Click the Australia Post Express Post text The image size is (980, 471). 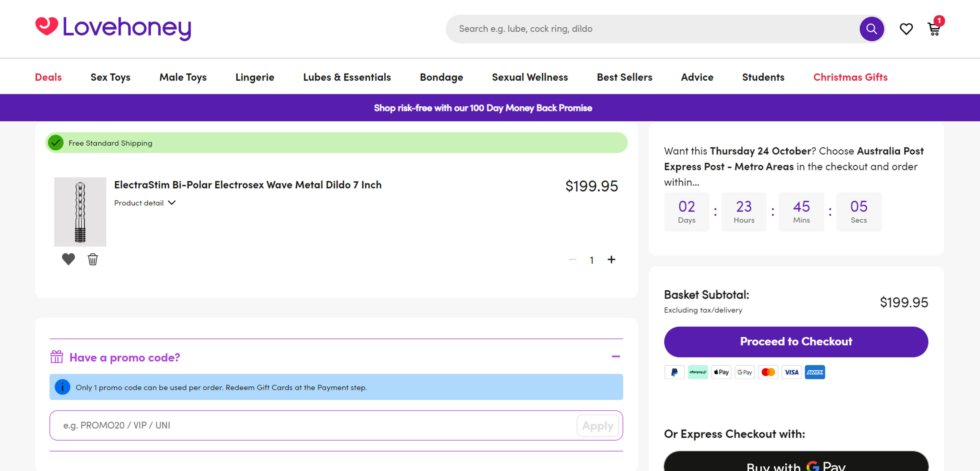coord(794,159)
